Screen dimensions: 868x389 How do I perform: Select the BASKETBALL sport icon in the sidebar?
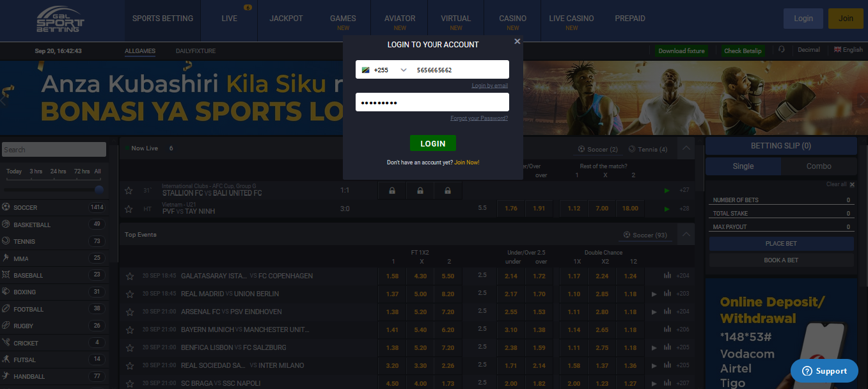point(6,225)
